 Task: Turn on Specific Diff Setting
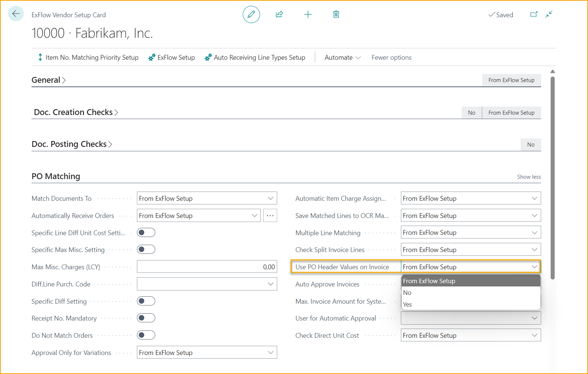pyautogui.click(x=146, y=301)
